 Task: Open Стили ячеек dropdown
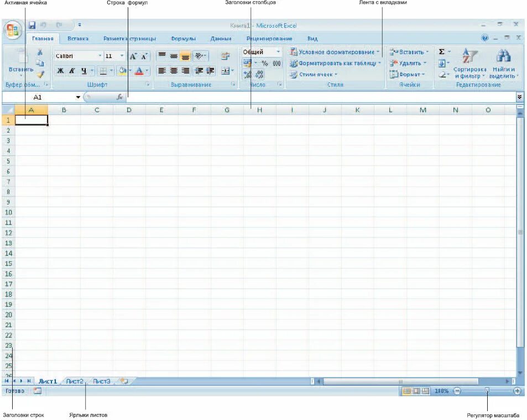tap(314, 74)
